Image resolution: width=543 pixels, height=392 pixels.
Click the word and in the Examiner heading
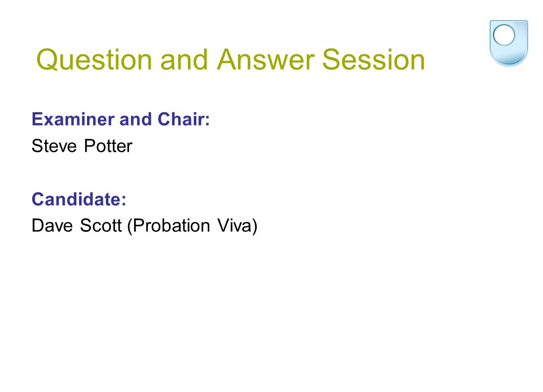[136, 119]
